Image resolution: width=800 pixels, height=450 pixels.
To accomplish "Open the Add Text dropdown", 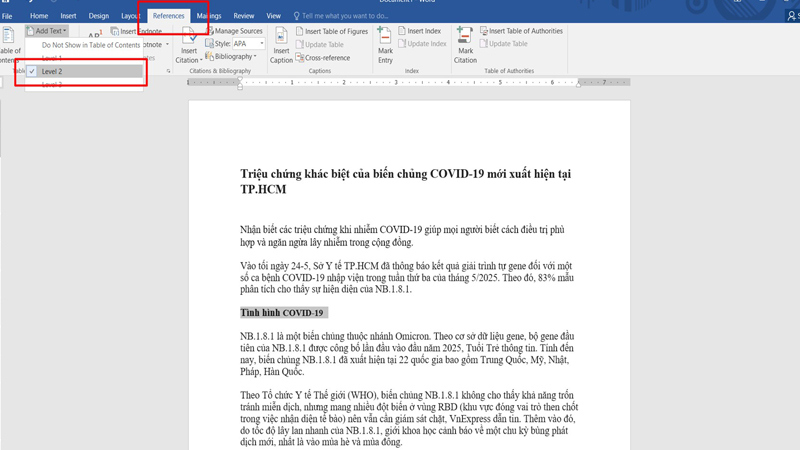I will (x=47, y=31).
